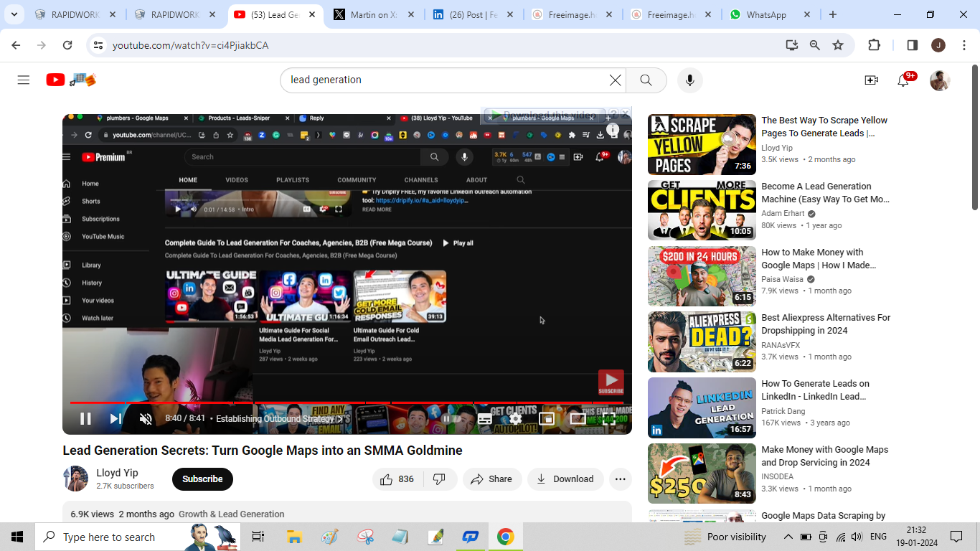Toggle subtitles/closed captions

[x=484, y=419]
